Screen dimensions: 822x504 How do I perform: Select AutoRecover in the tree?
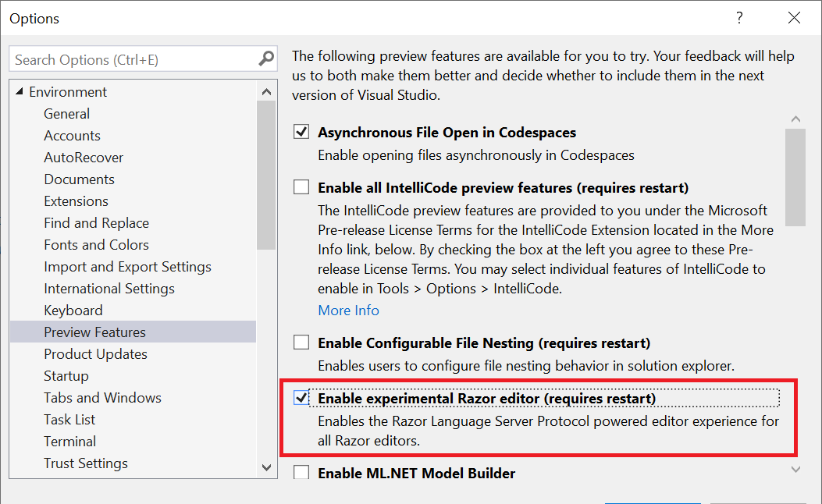[x=84, y=158]
